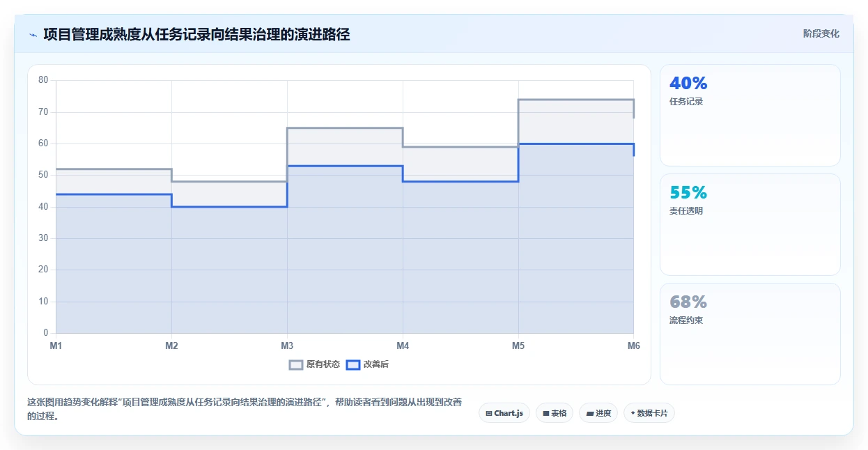Click the 80 y-axis tick label
868x450 pixels.
[43, 80]
